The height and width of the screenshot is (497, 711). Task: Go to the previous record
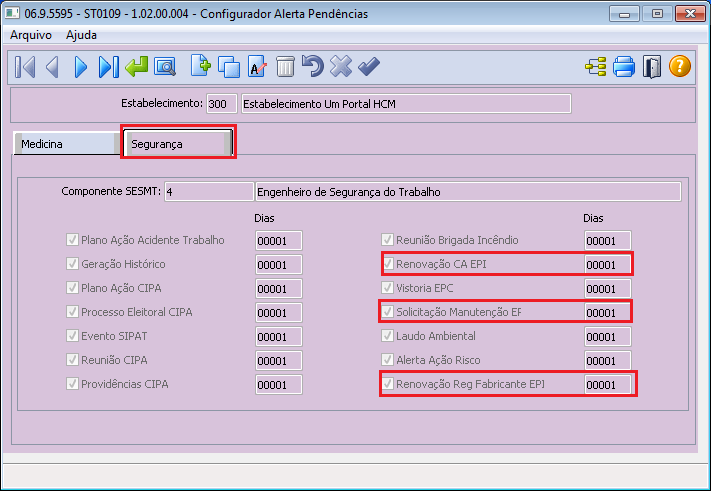click(53, 67)
